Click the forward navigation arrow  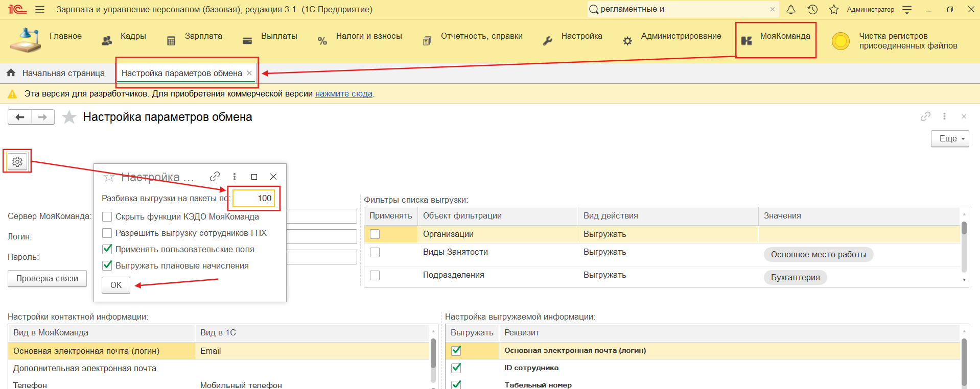click(43, 117)
